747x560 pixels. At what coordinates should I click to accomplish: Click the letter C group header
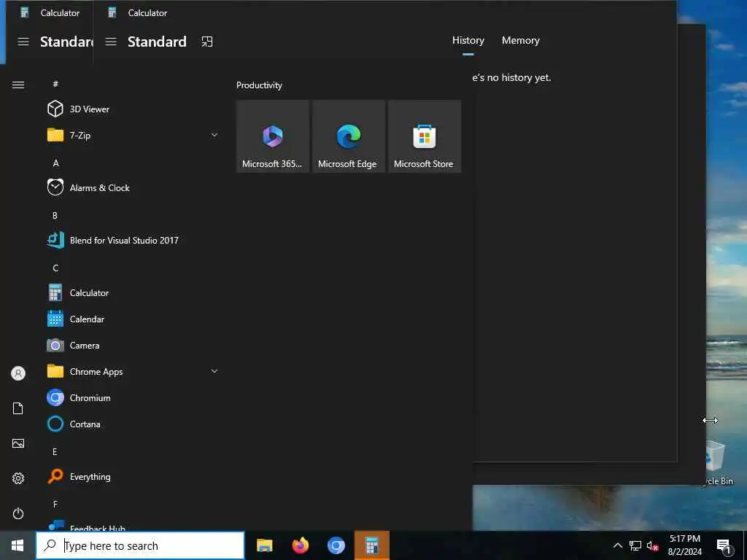(x=55, y=268)
